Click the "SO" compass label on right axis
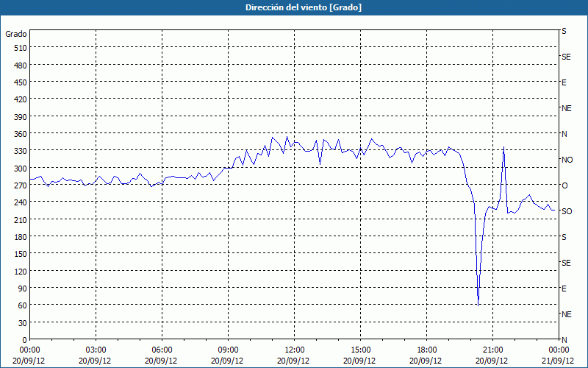588x368 pixels. [567, 211]
